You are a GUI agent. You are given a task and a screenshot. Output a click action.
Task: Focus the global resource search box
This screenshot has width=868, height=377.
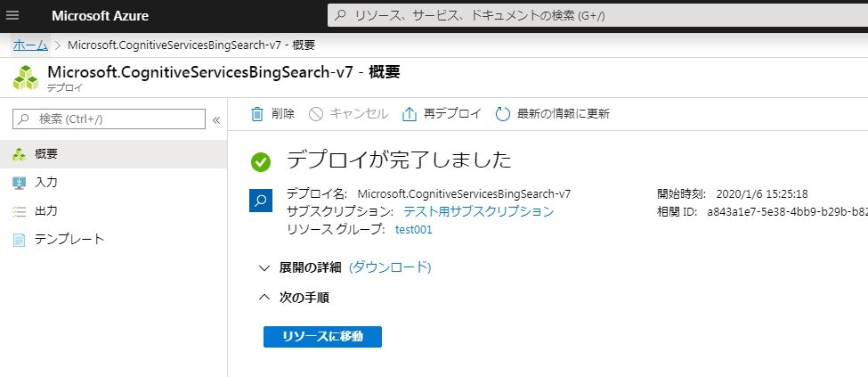tap(598, 15)
